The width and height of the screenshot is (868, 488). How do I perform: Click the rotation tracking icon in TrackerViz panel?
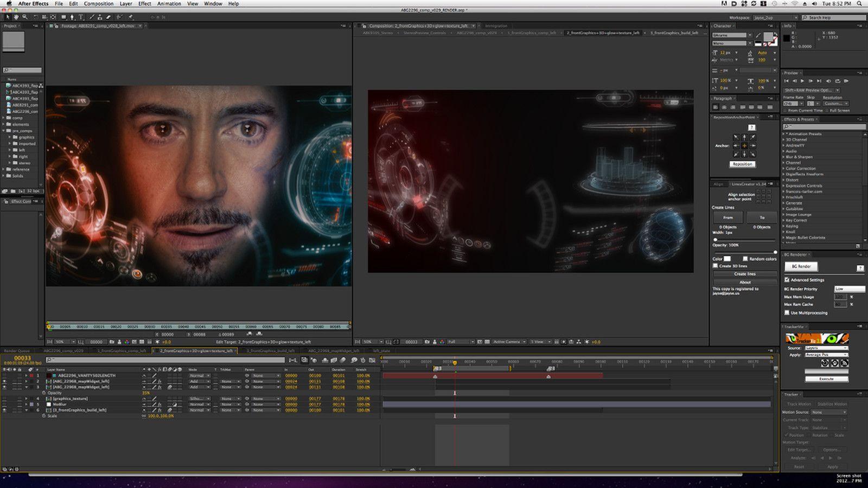point(825,363)
